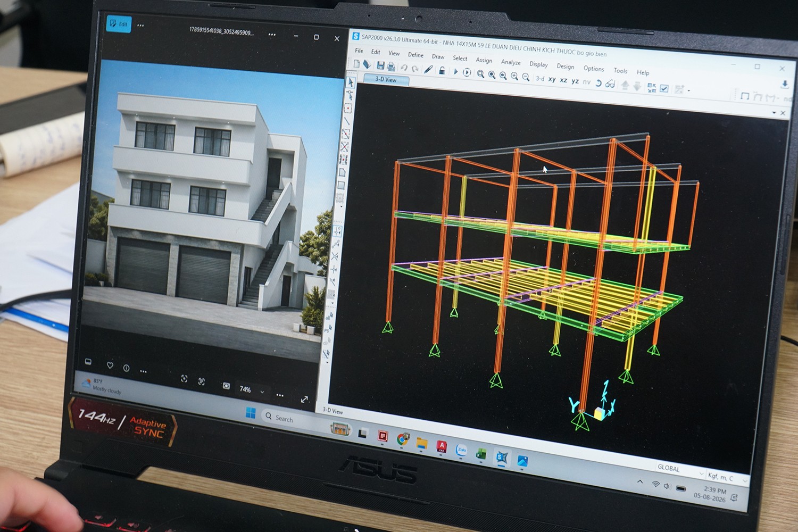
Task: Click the Print icon in SAP2000 toolbar
Action: coord(391,66)
